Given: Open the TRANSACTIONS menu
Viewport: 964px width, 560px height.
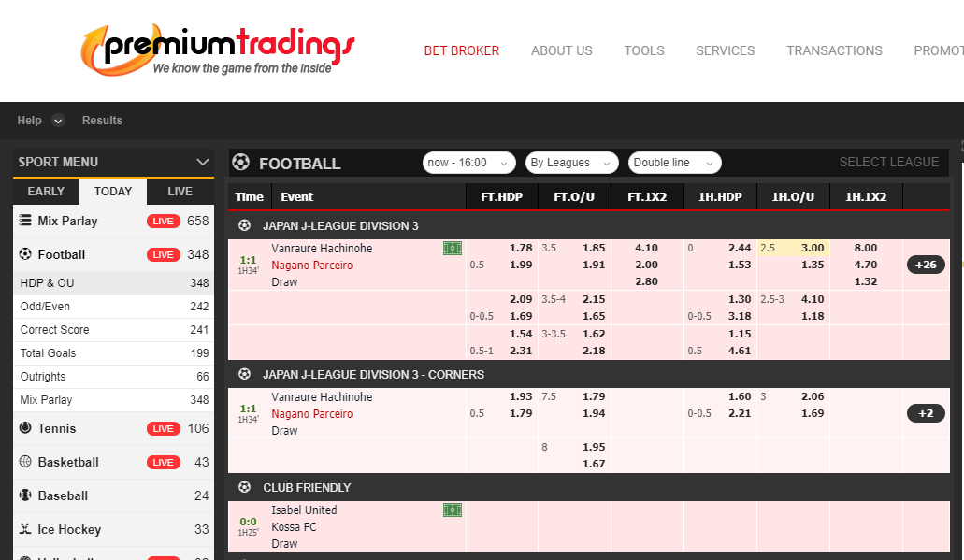Looking at the screenshot, I should click(x=834, y=50).
